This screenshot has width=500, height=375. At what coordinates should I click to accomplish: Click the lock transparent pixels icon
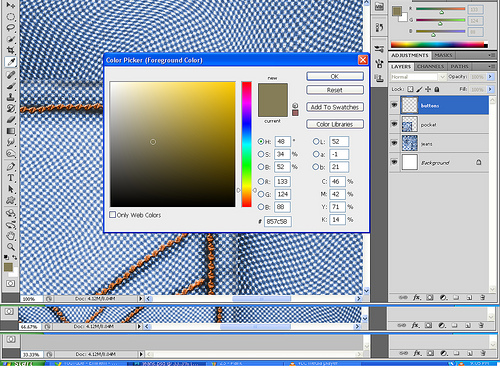click(410, 89)
